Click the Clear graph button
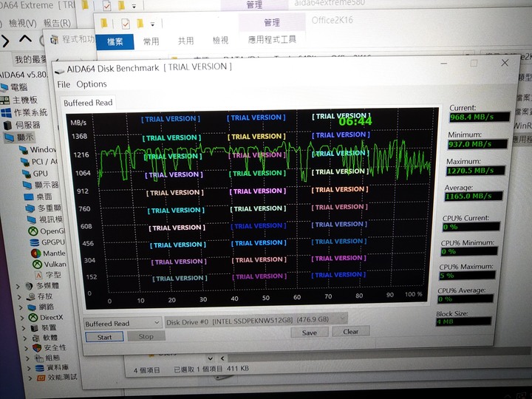The image size is (532, 399). click(x=350, y=332)
